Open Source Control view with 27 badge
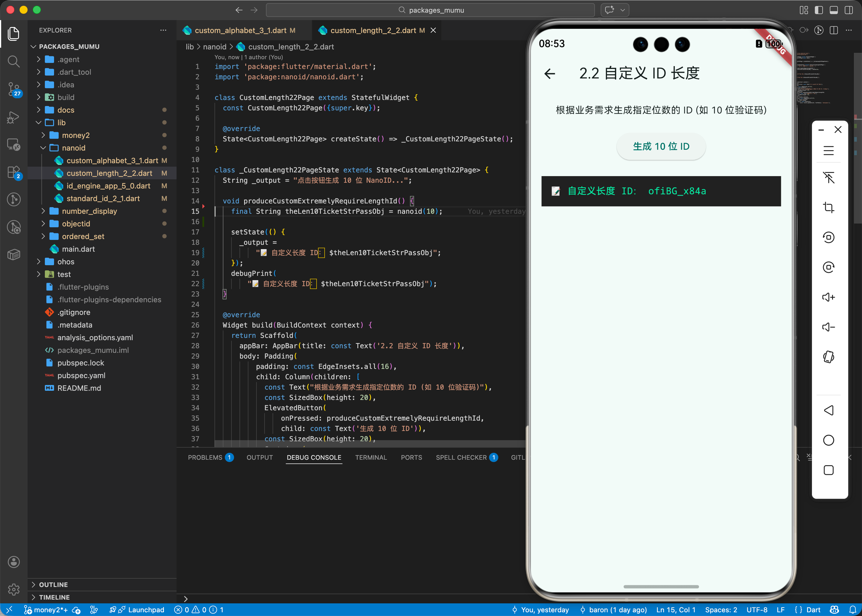Viewport: 862px width, 616px height. [x=14, y=89]
